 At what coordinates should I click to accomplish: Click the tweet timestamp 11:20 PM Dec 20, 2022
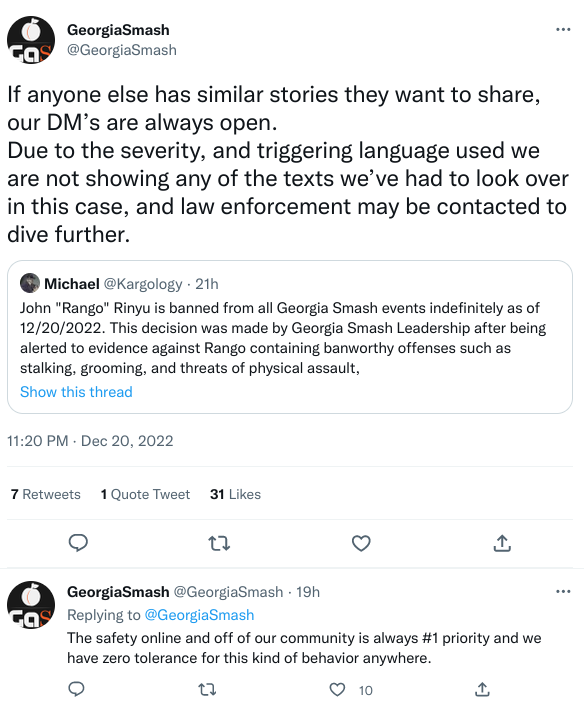[x=90, y=441]
